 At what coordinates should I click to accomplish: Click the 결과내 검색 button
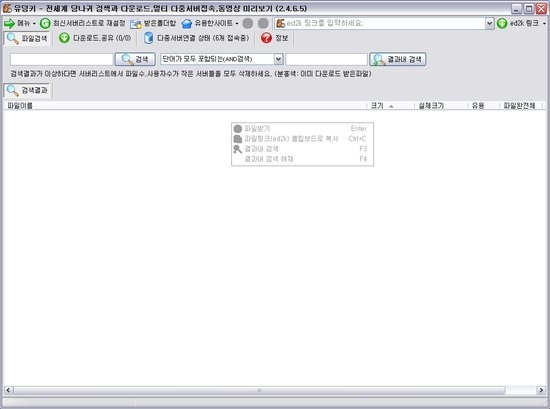pyautogui.click(x=398, y=59)
